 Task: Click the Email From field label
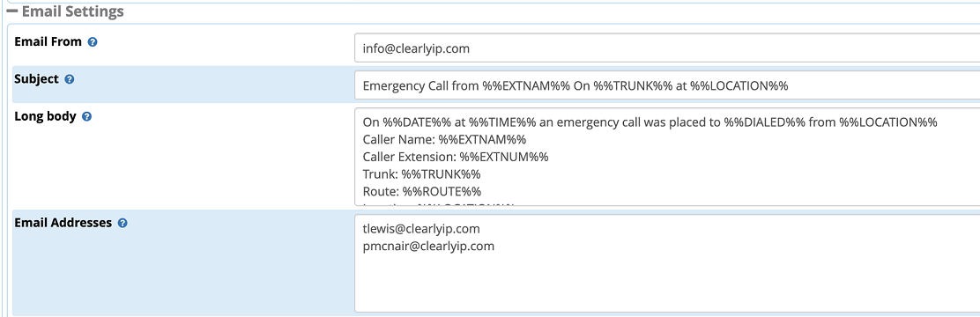coord(48,41)
